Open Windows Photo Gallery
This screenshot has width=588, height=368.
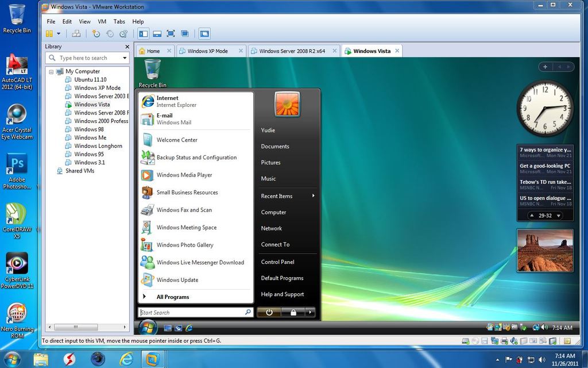point(196,245)
